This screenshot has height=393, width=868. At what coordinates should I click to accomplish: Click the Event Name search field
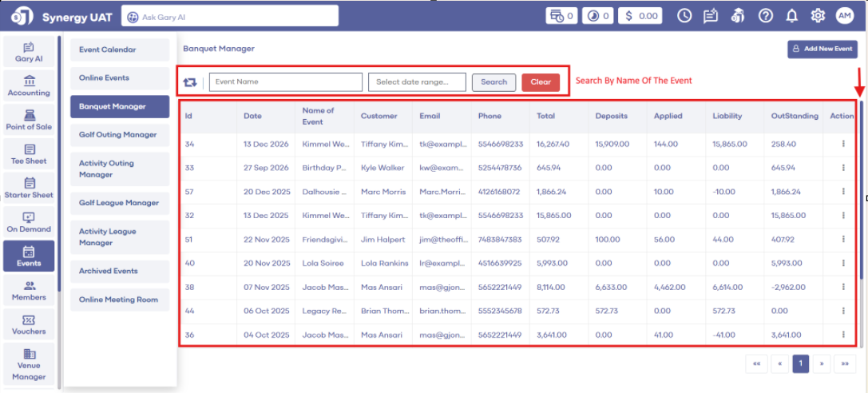coord(285,82)
